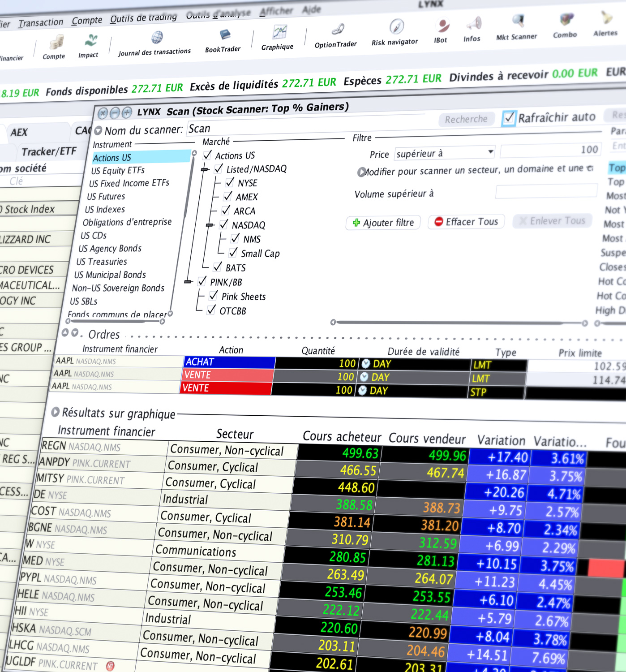The image size is (626, 672).
Task: Launch the BookTrader icon
Action: [225, 34]
